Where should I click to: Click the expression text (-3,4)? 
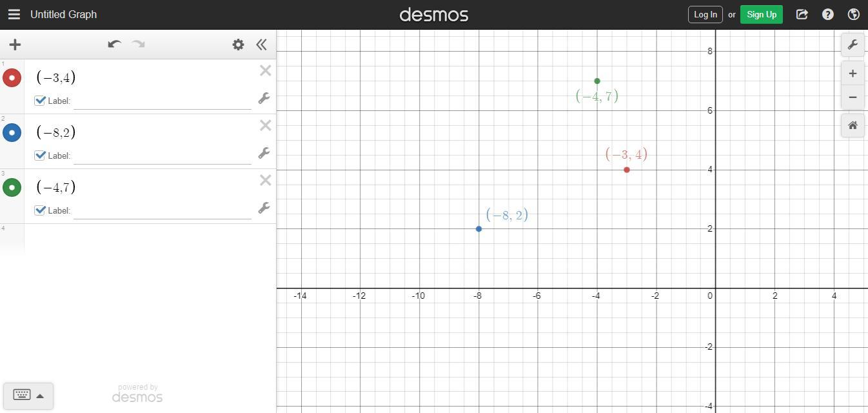pos(56,77)
